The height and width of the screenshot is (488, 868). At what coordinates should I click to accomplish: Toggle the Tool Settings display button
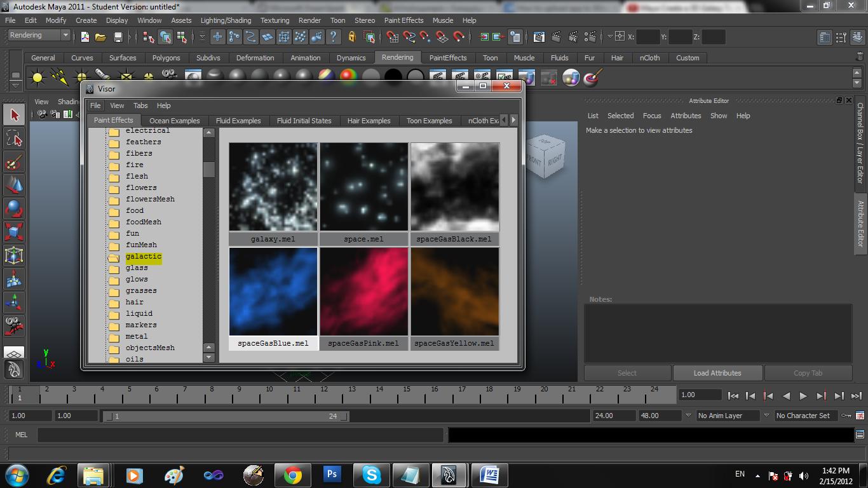(x=841, y=37)
